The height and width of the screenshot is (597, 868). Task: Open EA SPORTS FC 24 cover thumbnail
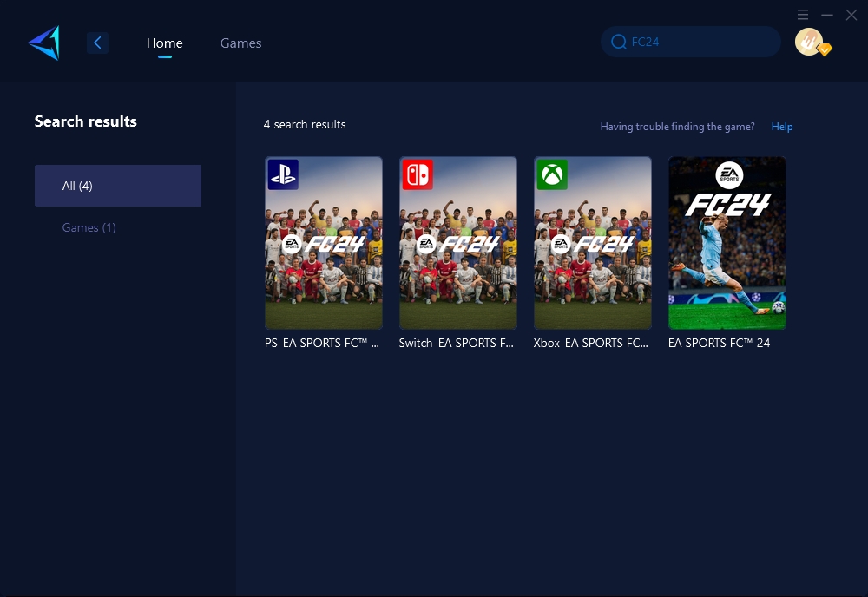click(727, 243)
